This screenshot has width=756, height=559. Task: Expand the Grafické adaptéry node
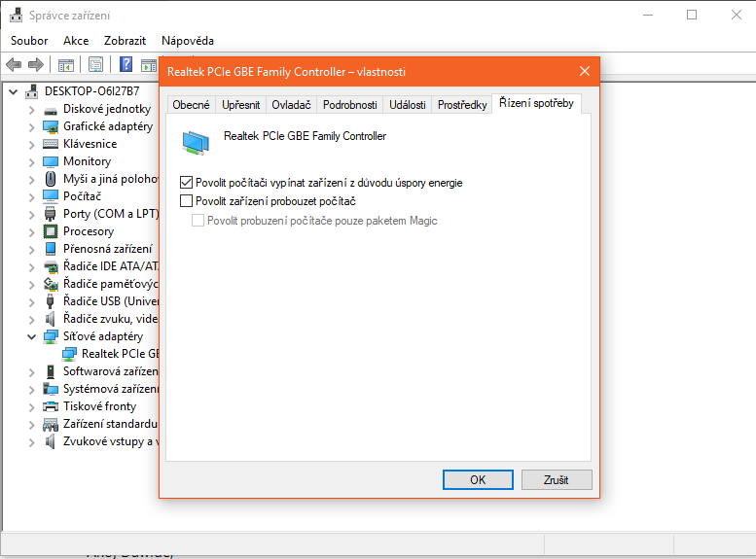pos(31,127)
